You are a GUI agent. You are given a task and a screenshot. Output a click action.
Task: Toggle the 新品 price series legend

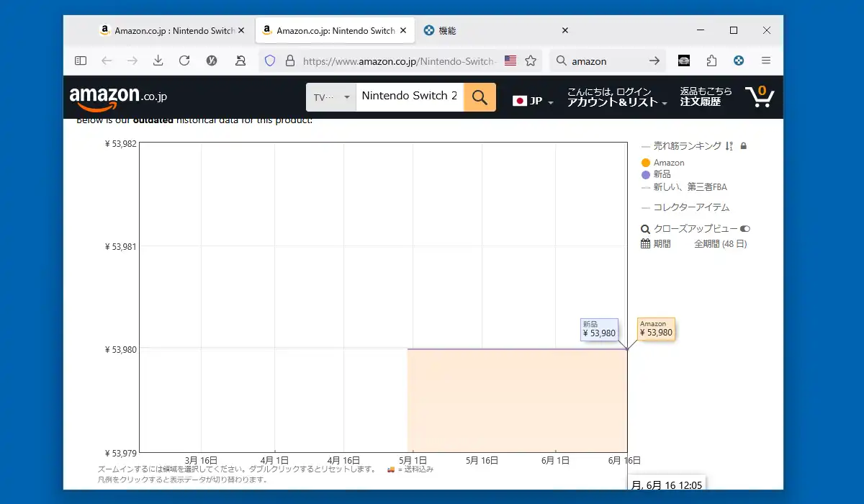click(x=656, y=174)
